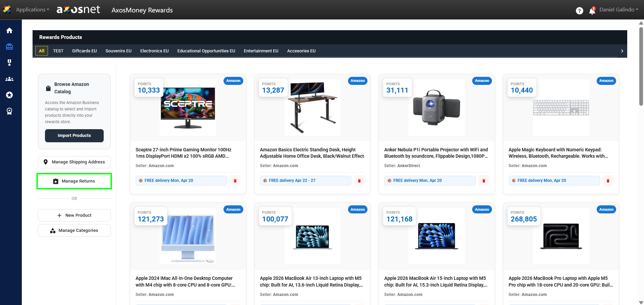Select the Electronics EU category tab
This screenshot has height=305, width=644.
tap(154, 51)
